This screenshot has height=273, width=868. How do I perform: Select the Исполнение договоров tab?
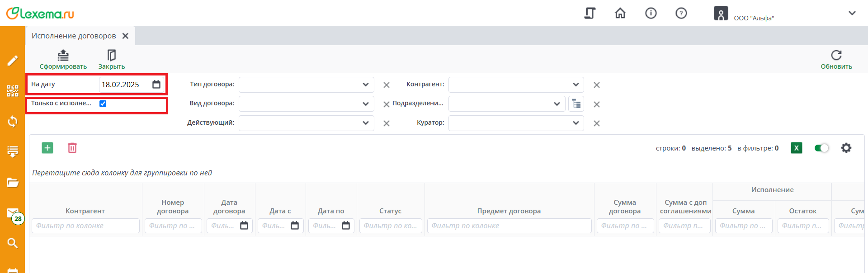74,36
